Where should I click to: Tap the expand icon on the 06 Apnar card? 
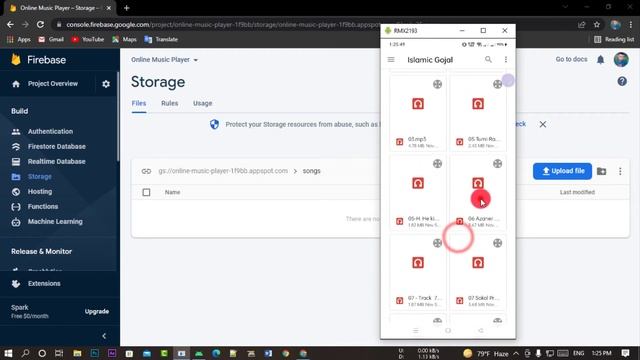tap(497, 164)
